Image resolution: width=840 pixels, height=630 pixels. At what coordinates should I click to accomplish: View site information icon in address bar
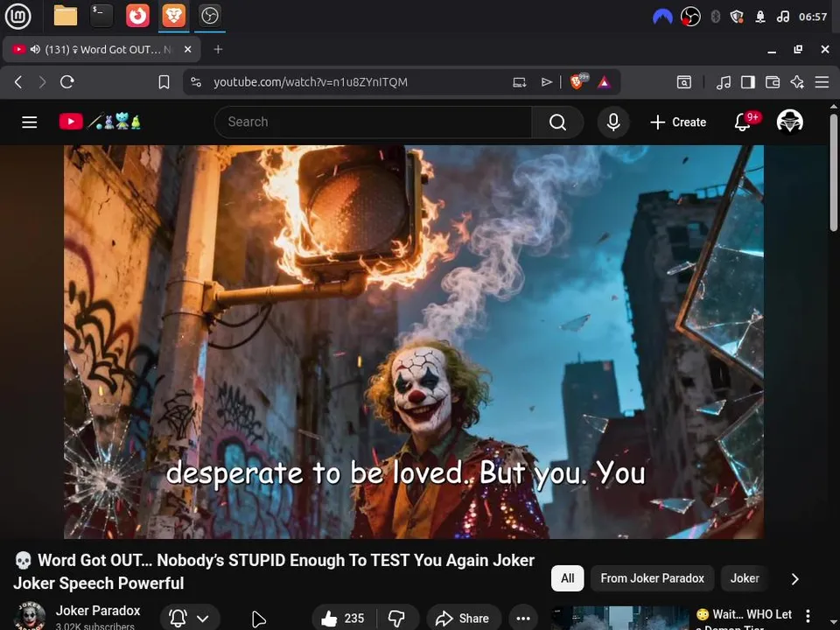tap(196, 82)
